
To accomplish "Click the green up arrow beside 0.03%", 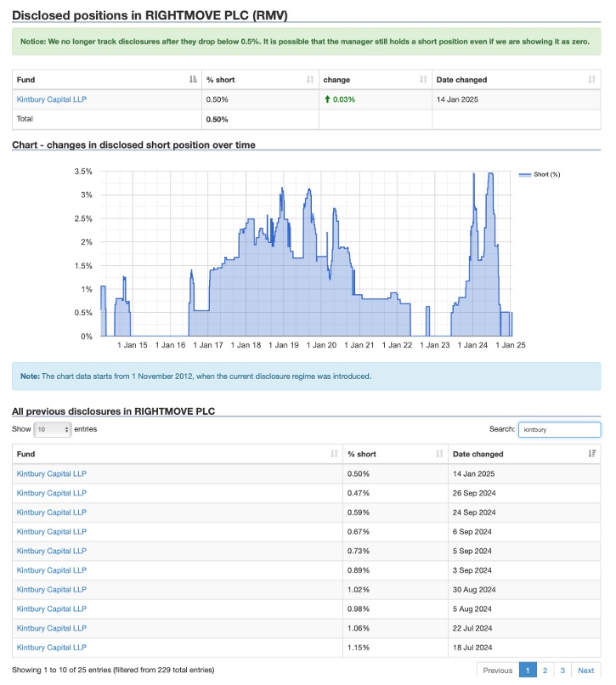I will (x=327, y=99).
